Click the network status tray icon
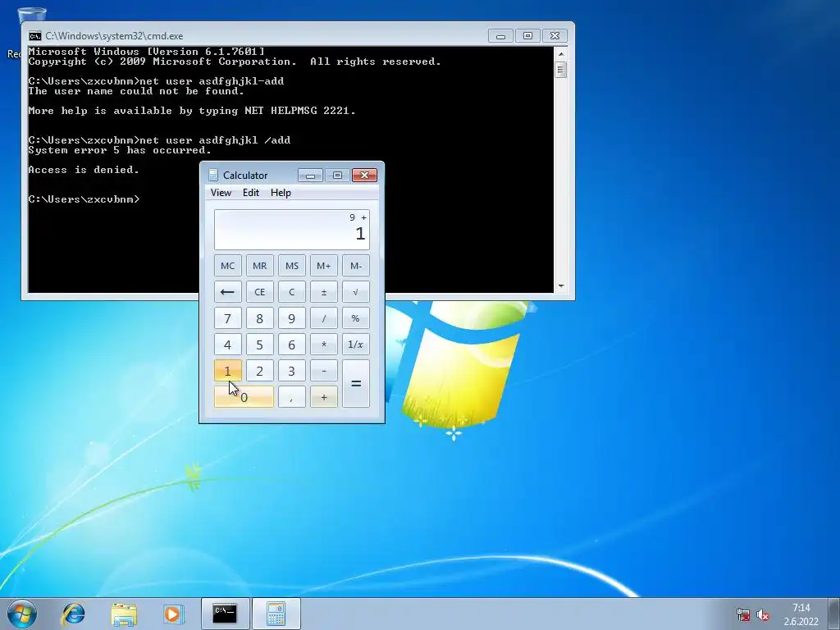Image resolution: width=840 pixels, height=630 pixels. (743, 614)
